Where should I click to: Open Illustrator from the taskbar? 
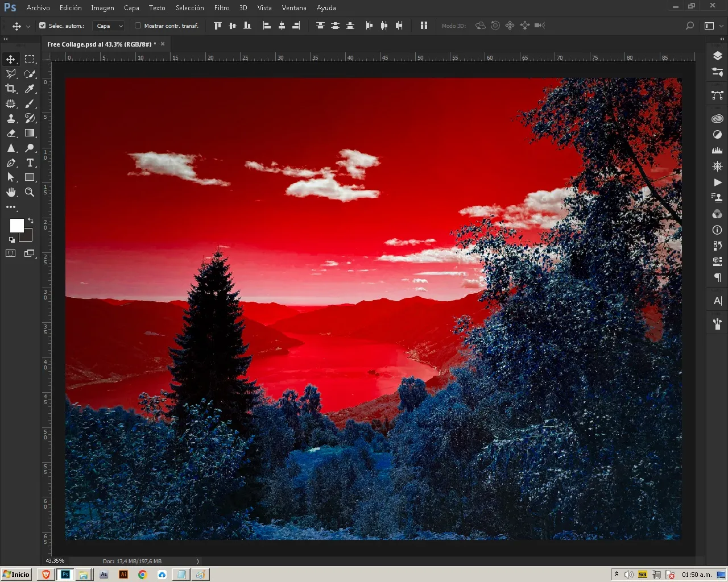[x=123, y=575]
